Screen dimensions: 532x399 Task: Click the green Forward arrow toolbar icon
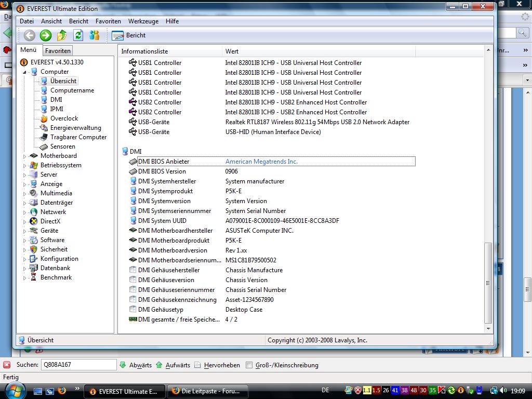[x=46, y=35]
